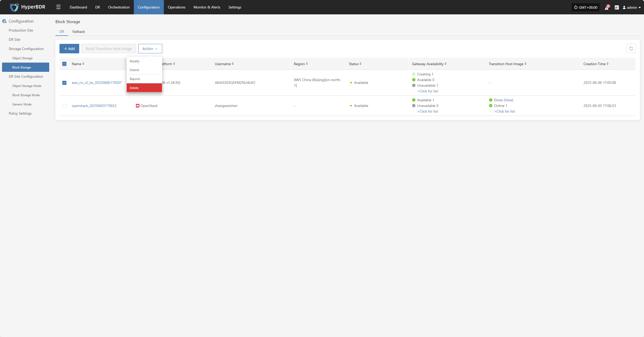Open the Orchestration top menu
Viewport: 644px width, 337px height.
(119, 7)
